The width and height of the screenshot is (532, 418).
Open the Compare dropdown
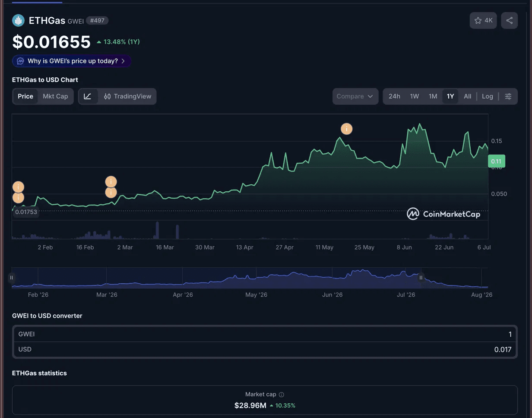click(355, 96)
